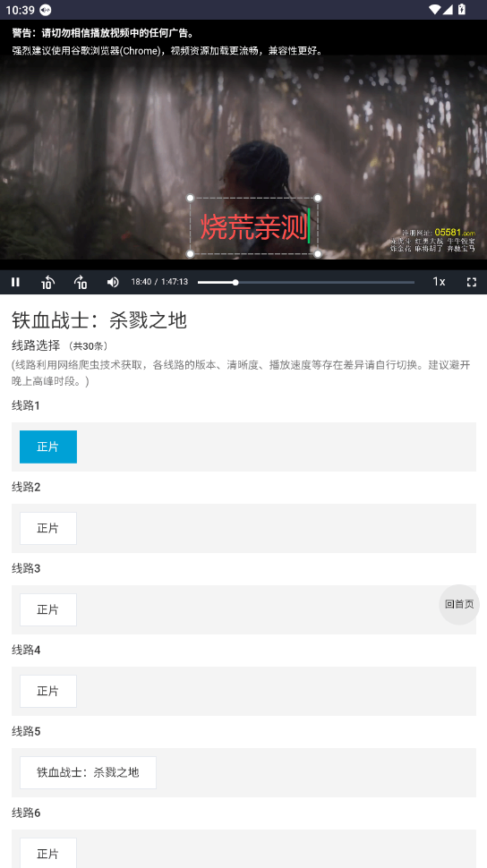
Task: Click the 烧荒亲测 red text box
Action: pyautogui.click(x=253, y=226)
